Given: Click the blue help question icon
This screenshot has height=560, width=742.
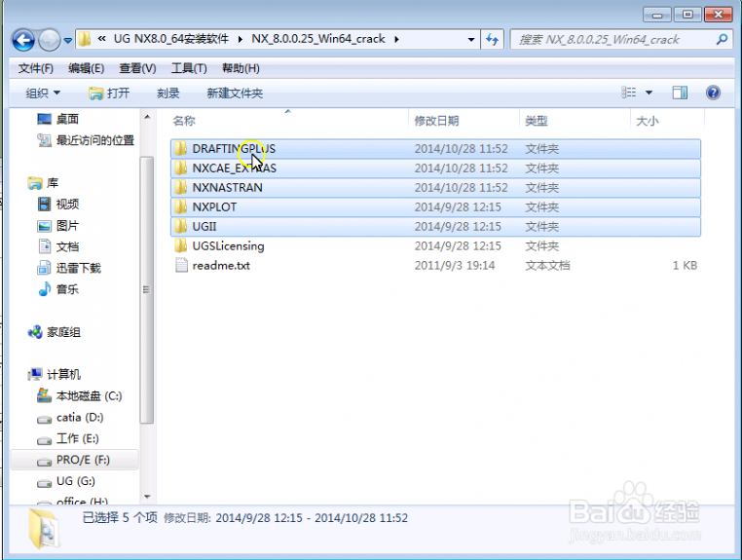Looking at the screenshot, I should [x=713, y=93].
